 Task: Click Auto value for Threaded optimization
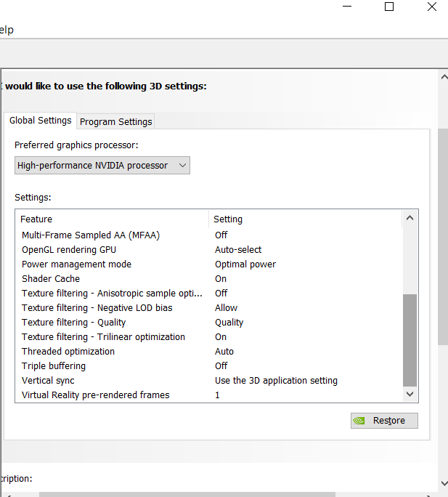click(224, 352)
